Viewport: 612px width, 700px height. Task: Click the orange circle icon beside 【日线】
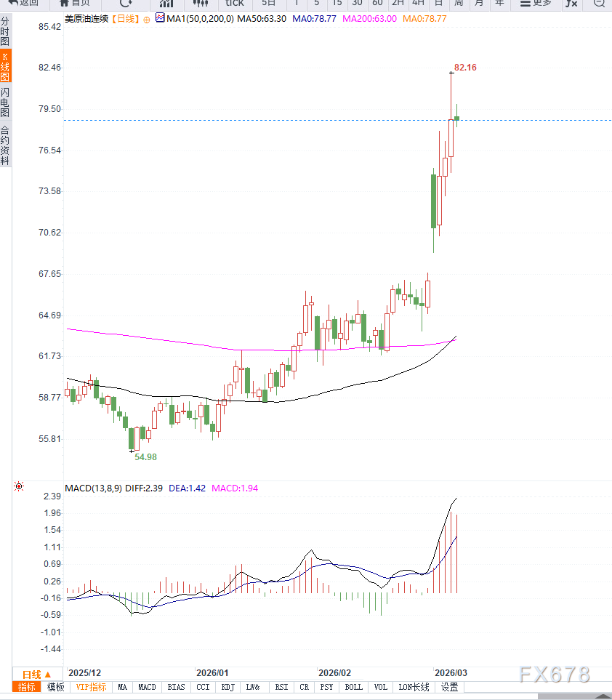pyautogui.click(x=148, y=19)
